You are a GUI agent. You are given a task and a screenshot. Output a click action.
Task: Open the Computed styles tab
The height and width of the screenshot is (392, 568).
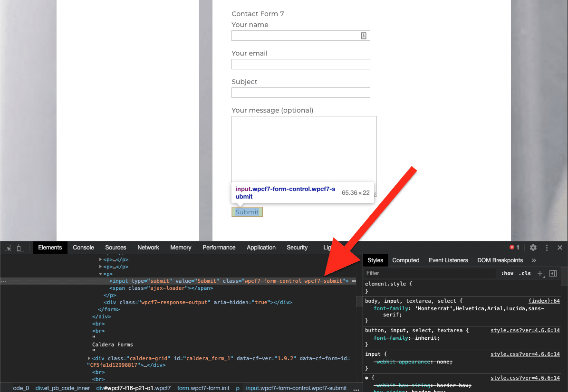(x=405, y=260)
